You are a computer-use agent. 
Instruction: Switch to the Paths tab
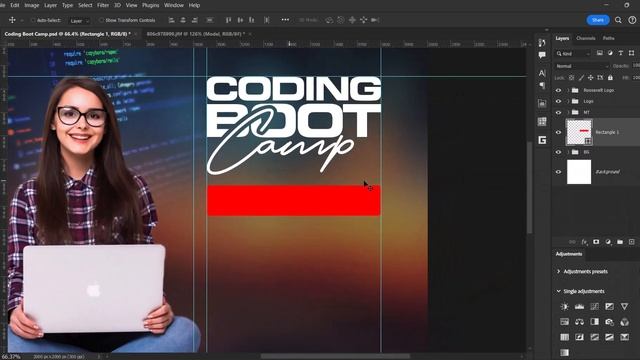point(609,38)
